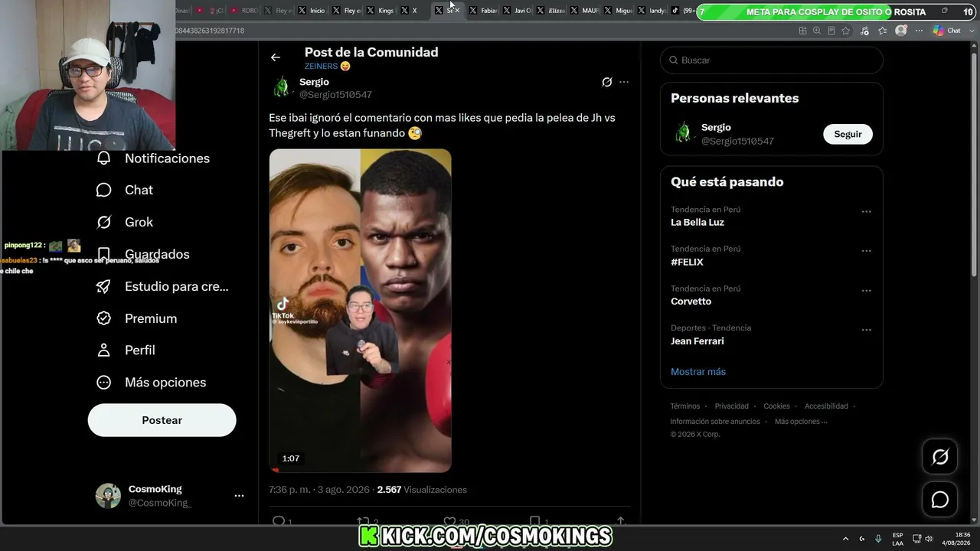This screenshot has width=980, height=551.
Task: Click the Perfil person icon
Action: [x=104, y=350]
